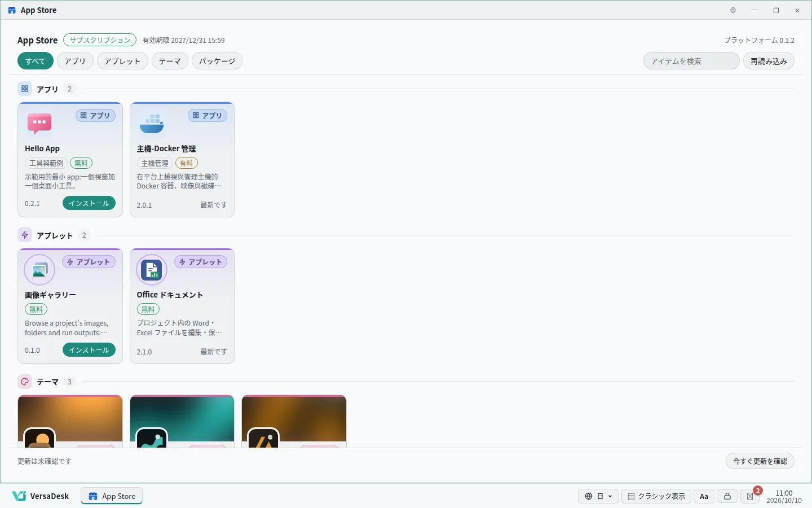Viewport: 812px width, 508px height.
Task: Focus the アイテムを検索 search field
Action: tap(691, 61)
